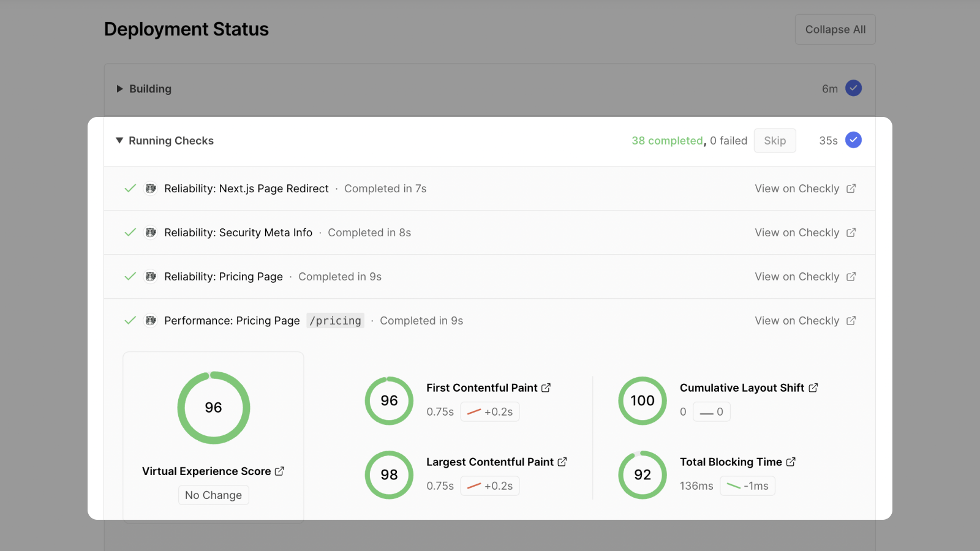Click the disclosure triangle before Building
Viewport: 980px width, 551px height.
[118, 88]
